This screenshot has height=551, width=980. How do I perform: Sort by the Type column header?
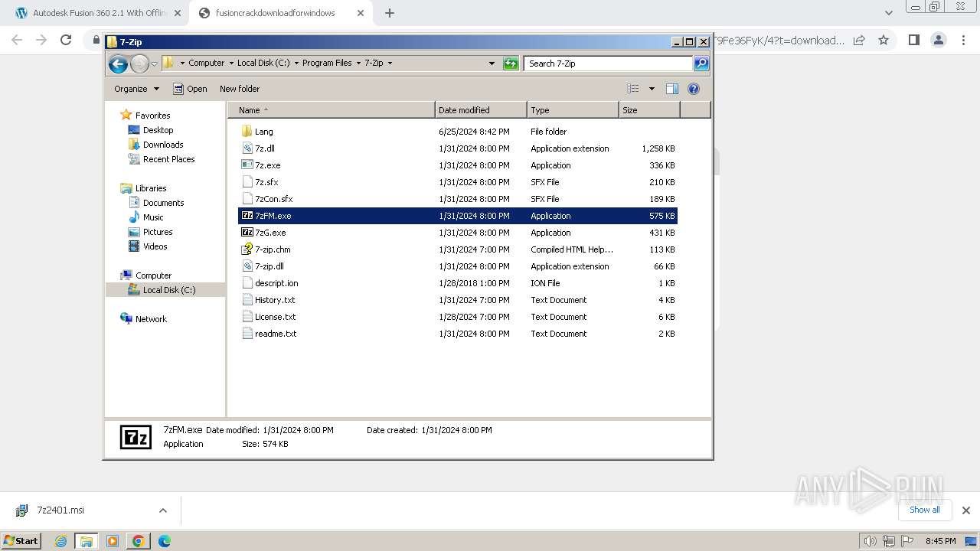[x=573, y=110]
